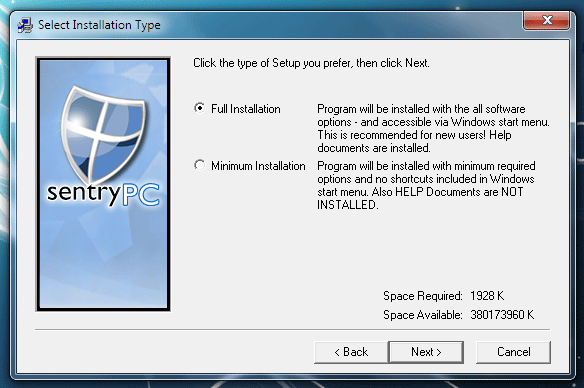
Task: Click the 'Full Installation' label text
Action: click(246, 109)
